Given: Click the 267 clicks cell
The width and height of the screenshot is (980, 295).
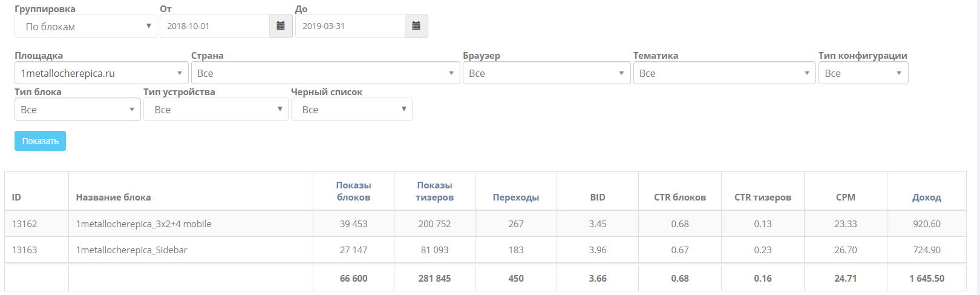Looking at the screenshot, I should pyautogui.click(x=516, y=224).
